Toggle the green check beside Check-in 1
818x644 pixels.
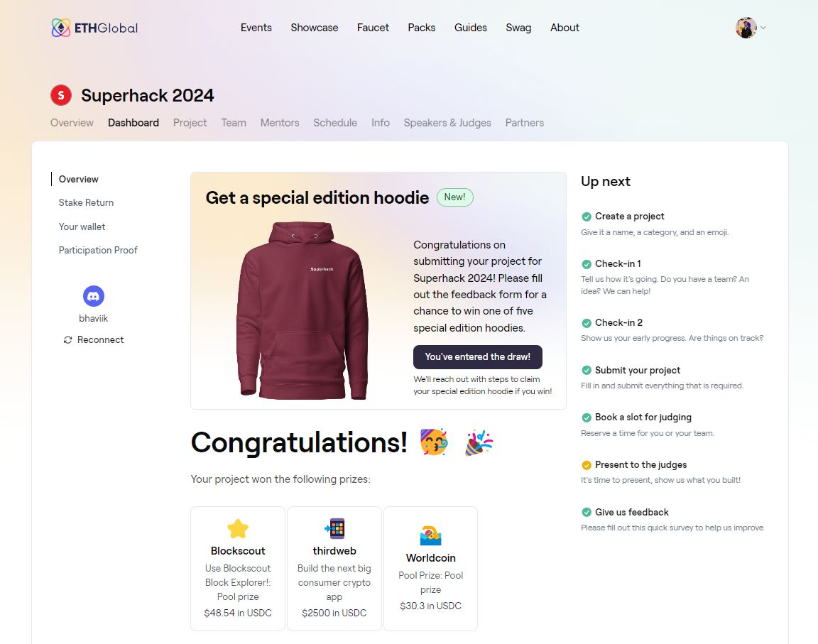pyautogui.click(x=587, y=263)
